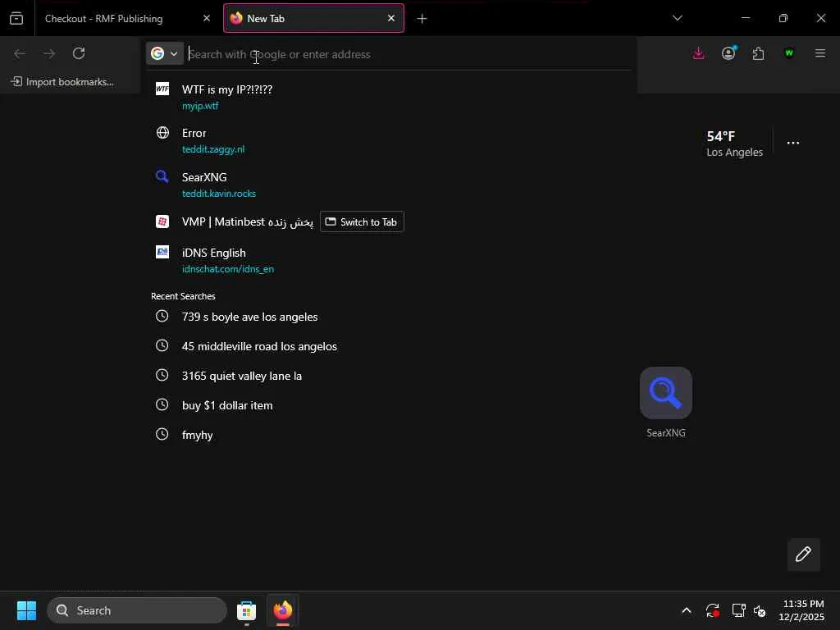
Task: Click the blue magnifier icon beside SearXNG suggestion
Action: point(162,176)
